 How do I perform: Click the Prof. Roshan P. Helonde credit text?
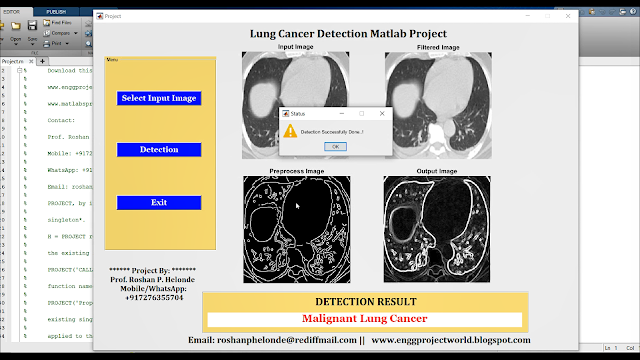click(x=152, y=280)
